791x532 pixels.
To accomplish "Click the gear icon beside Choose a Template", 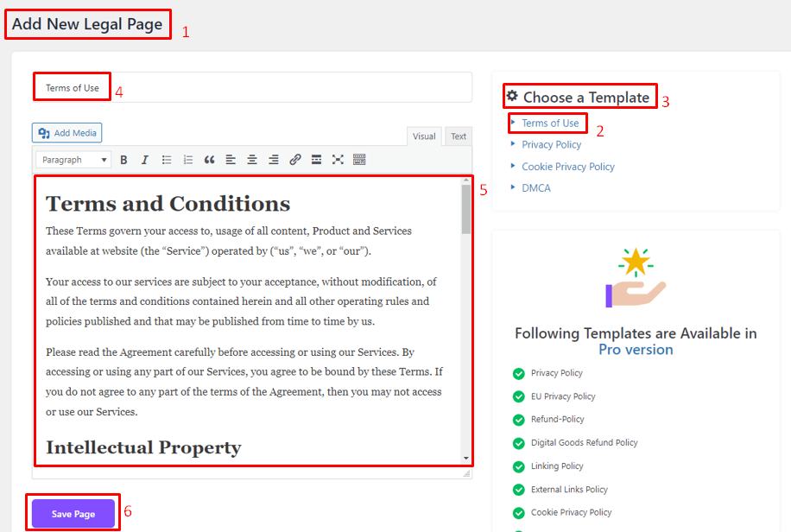I will 512,95.
